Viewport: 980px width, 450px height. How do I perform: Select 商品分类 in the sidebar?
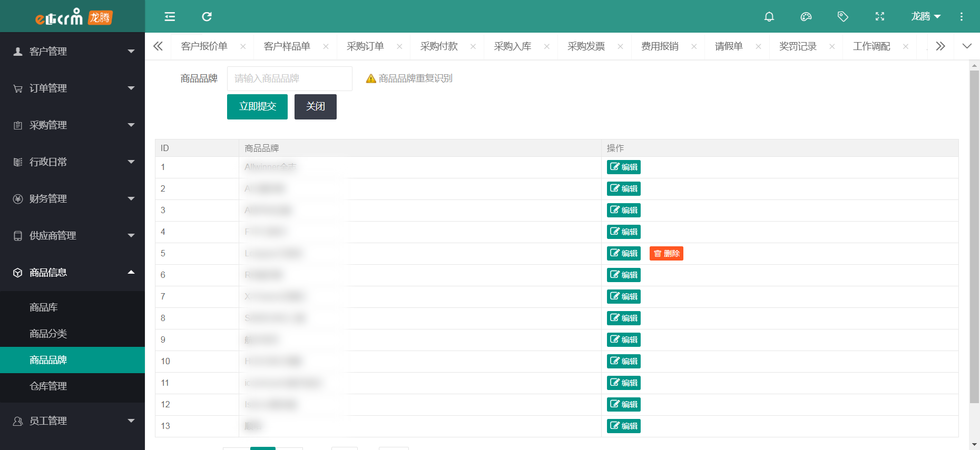pos(48,334)
